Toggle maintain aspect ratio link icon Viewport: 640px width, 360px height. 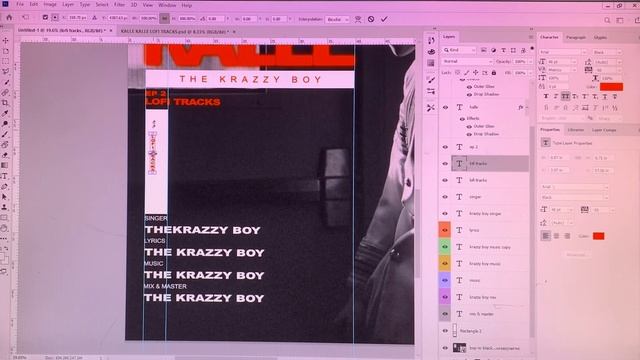[164, 18]
